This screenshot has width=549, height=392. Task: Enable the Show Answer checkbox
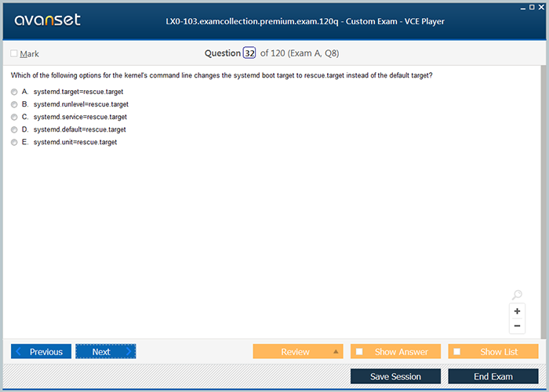(x=359, y=351)
